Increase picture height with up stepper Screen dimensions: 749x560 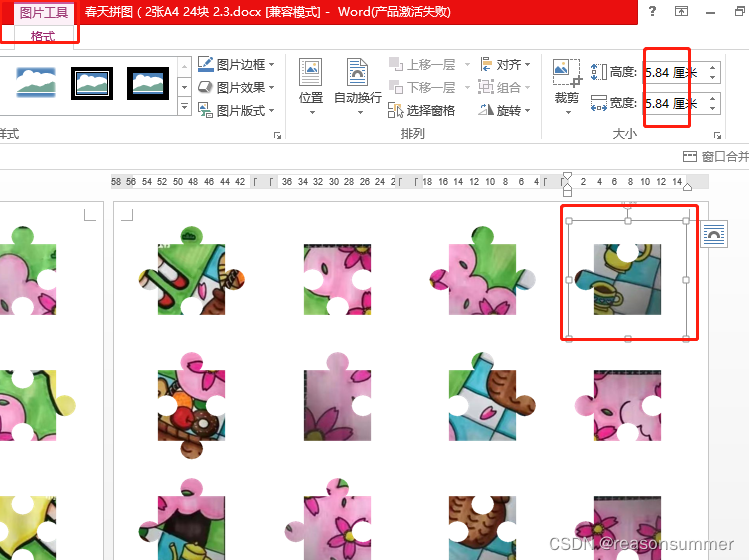(712, 68)
